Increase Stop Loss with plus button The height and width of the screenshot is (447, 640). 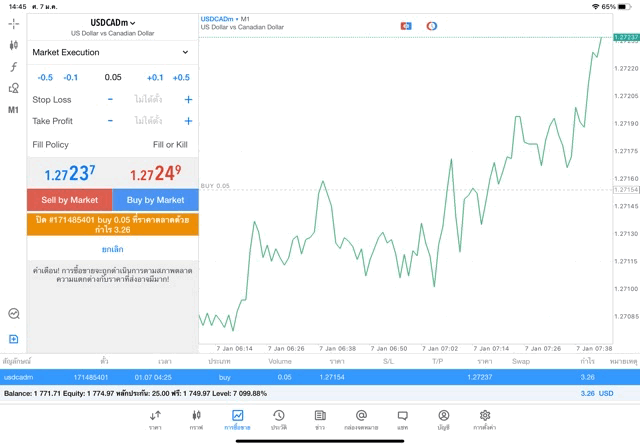187,100
